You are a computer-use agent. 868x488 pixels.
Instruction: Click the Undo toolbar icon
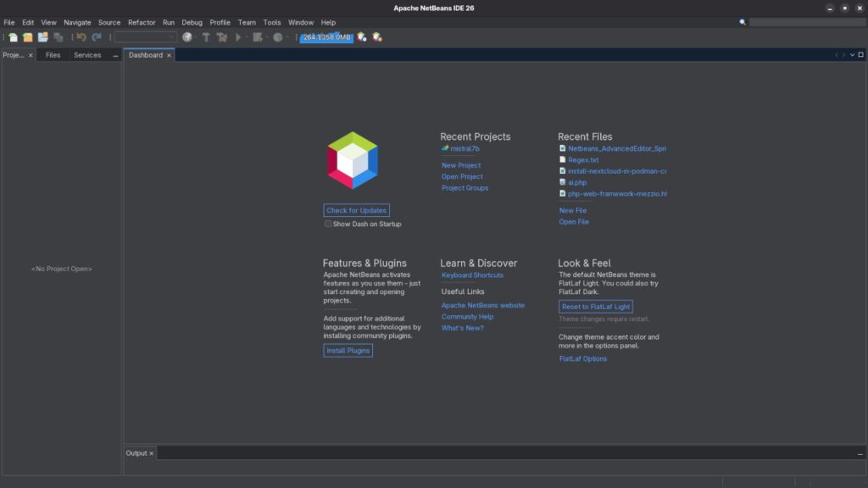coord(80,37)
